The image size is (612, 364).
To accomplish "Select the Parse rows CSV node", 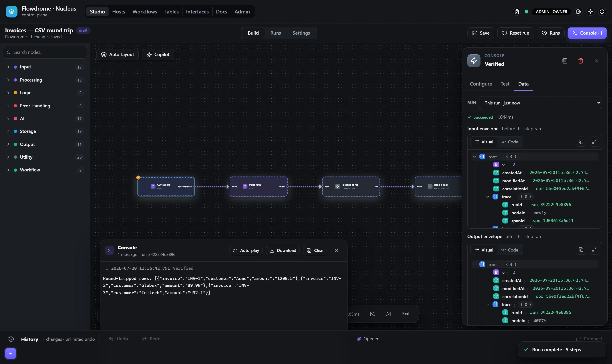I will tap(258, 186).
